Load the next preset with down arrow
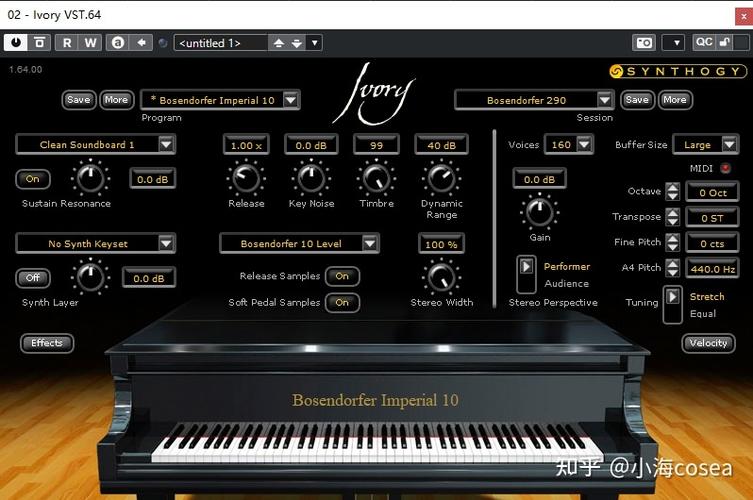 pyautogui.click(x=297, y=43)
